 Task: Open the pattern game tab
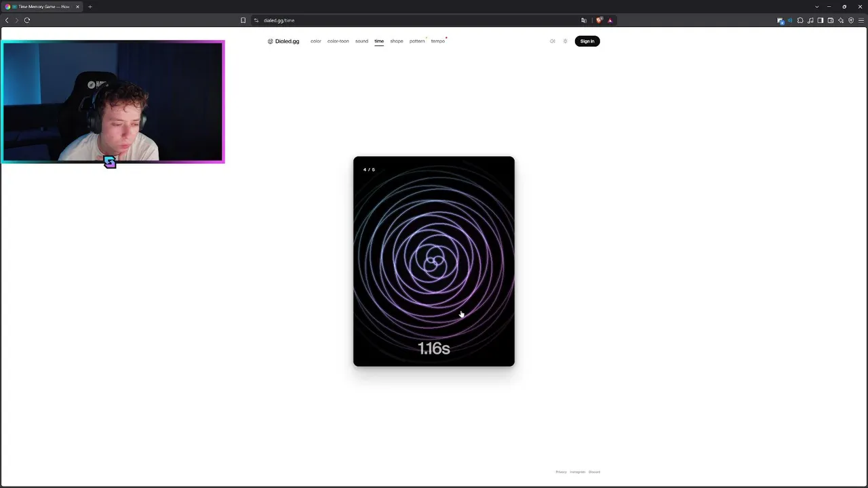click(x=417, y=41)
